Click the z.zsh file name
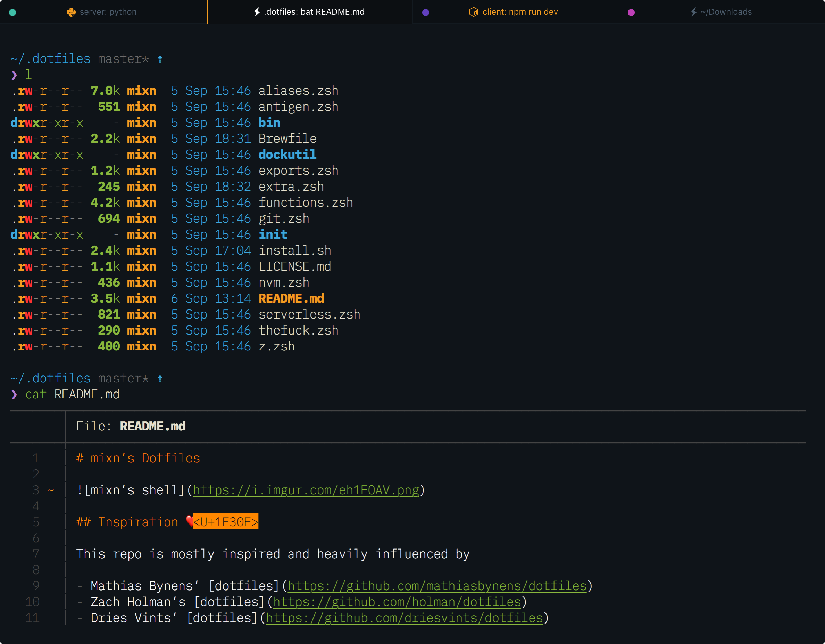The height and width of the screenshot is (644, 825). tap(276, 347)
